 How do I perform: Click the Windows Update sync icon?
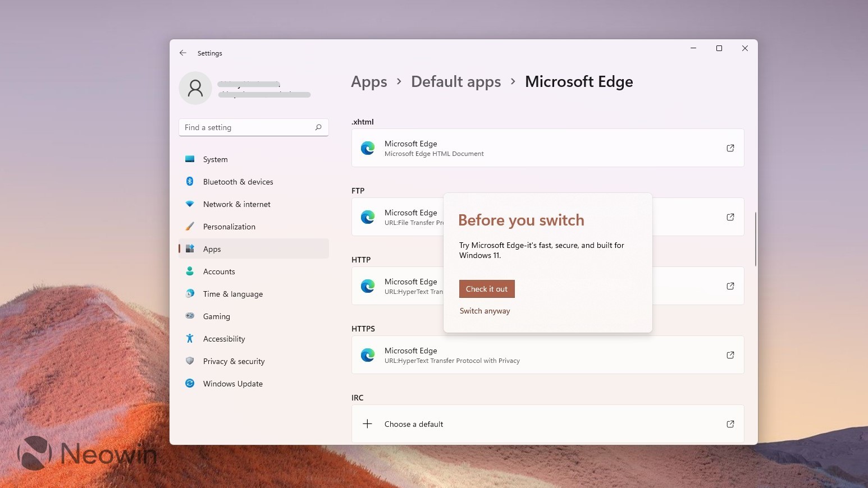[190, 384]
